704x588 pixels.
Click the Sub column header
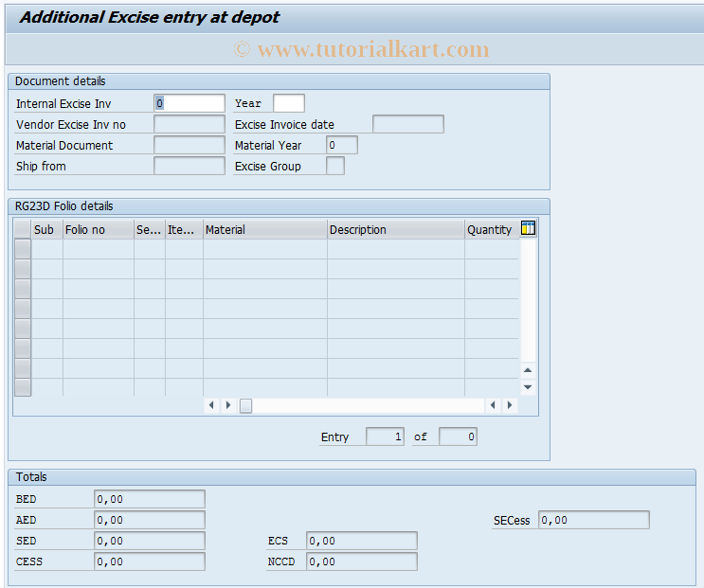pyautogui.click(x=46, y=230)
